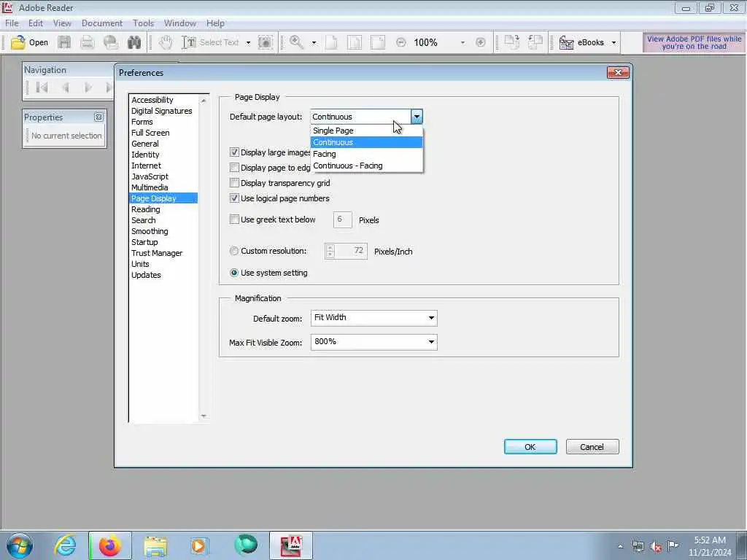Screen dimensions: 747x560
Task: Select the Zoom In magnifier tool
Action: pyautogui.click(x=296, y=42)
